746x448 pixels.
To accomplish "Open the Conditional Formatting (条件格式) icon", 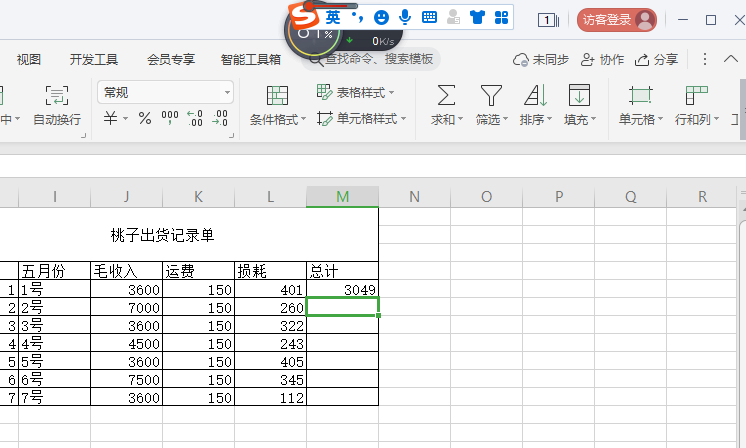I will click(278, 96).
